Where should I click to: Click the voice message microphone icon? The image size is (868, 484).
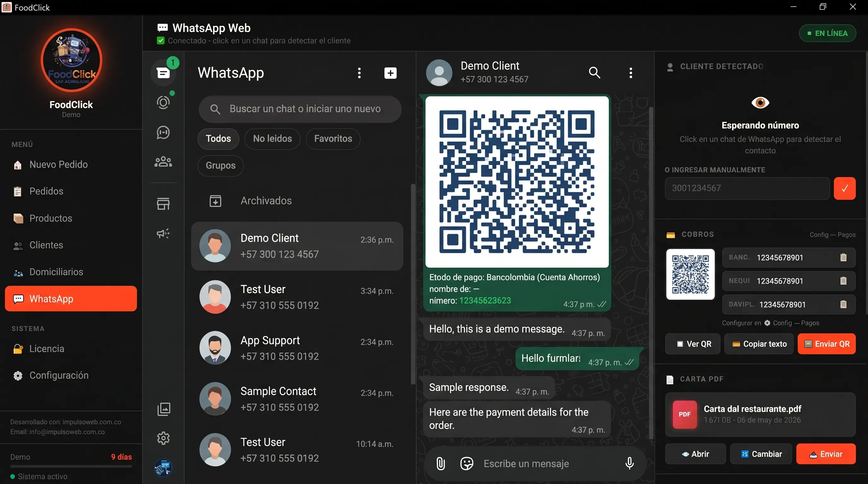(630, 464)
